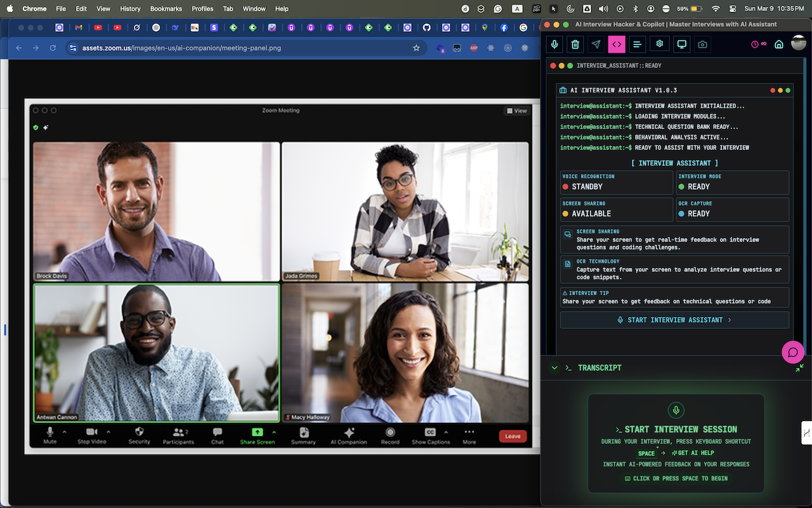Open the pink clock history icon
812x508 pixels.
coord(754,44)
